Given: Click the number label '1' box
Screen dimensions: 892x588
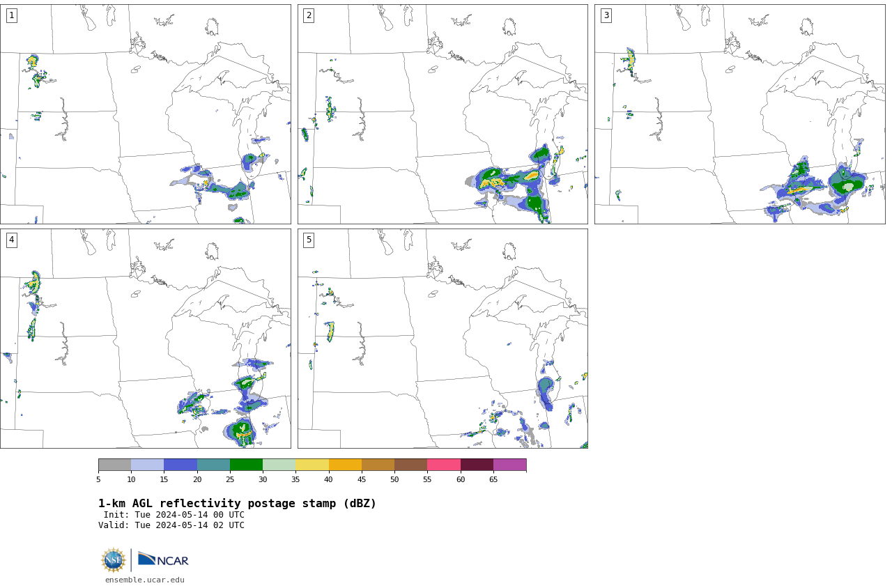Looking at the screenshot, I should pos(11,15).
